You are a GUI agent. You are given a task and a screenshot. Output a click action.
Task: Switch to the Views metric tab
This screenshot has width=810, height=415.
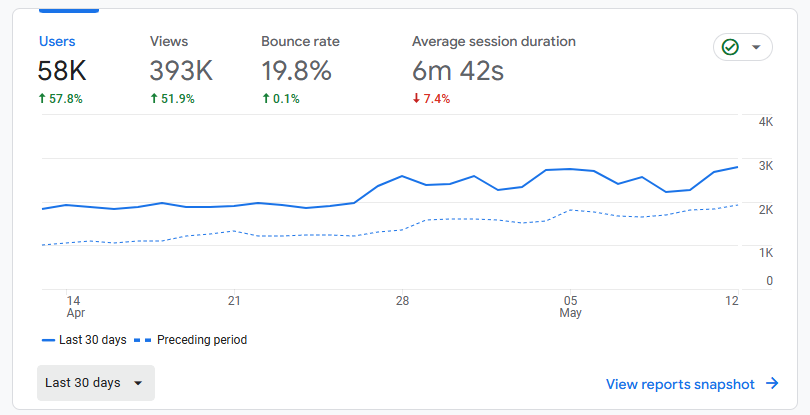pos(169,42)
